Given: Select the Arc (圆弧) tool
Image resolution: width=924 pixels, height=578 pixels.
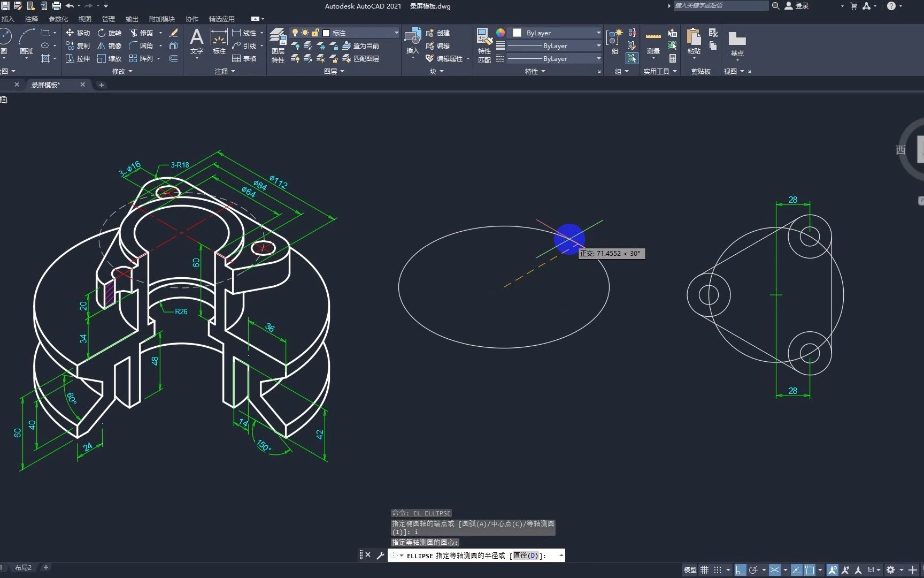Looking at the screenshot, I should click(x=26, y=42).
